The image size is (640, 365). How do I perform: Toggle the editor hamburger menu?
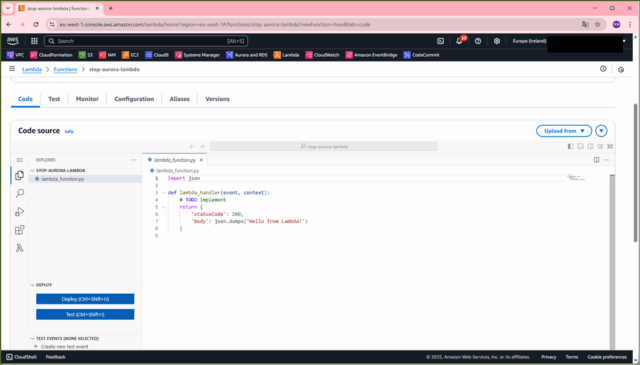click(x=19, y=160)
